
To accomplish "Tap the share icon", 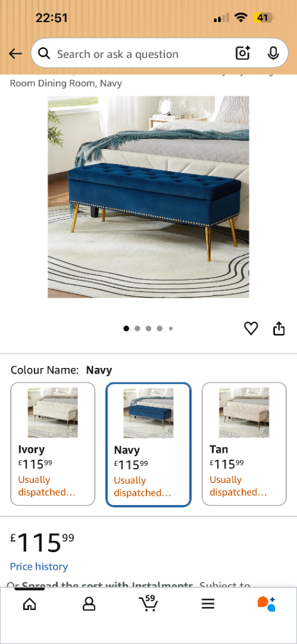I will tap(279, 328).
